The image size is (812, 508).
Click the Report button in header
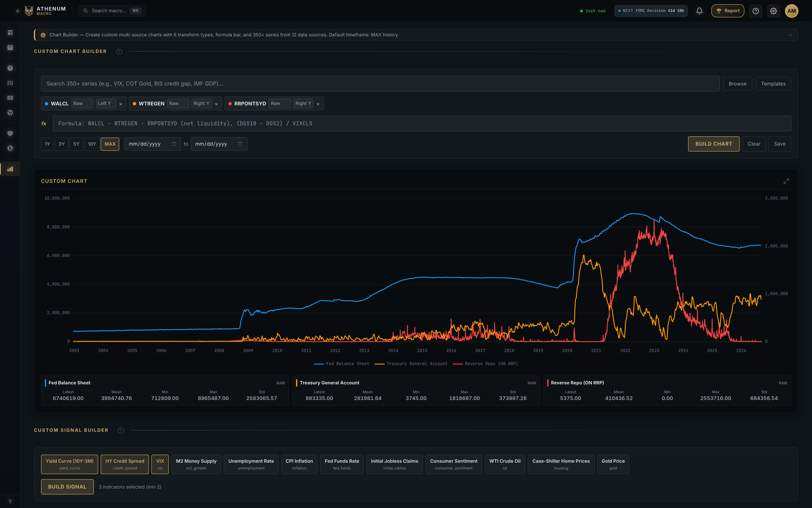728,11
